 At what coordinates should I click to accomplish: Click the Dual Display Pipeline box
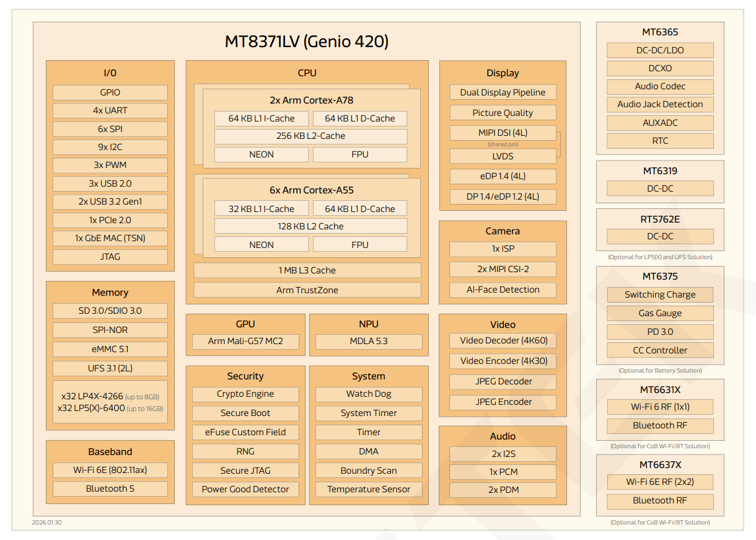(503, 92)
